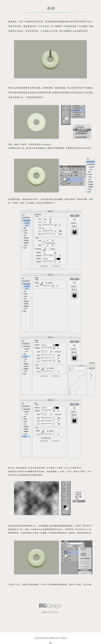
Task: Click 多边形工具 icon entry in shape flyout
Action: [74, 113]
